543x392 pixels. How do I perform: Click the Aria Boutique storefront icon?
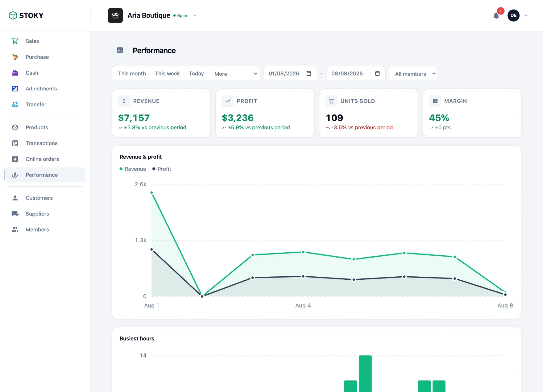click(x=115, y=15)
